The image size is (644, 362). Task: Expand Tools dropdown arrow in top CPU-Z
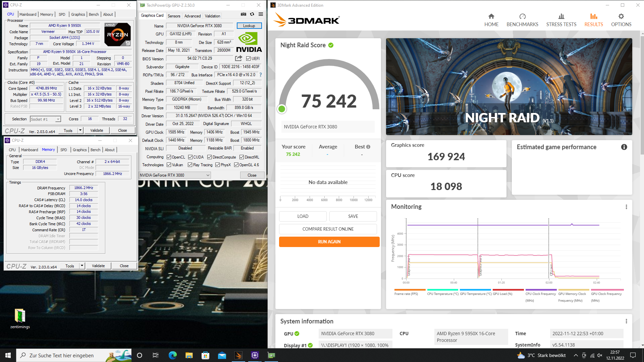point(80,131)
